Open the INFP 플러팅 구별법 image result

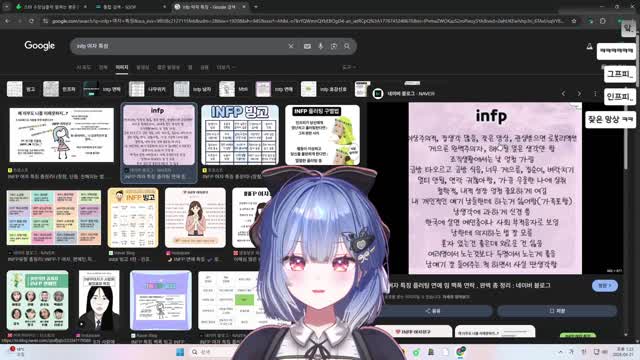[322, 135]
